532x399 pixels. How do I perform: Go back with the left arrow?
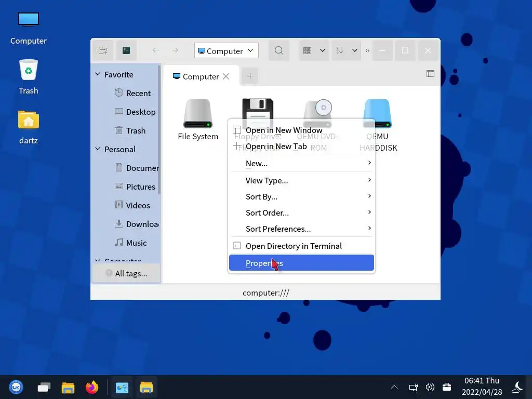click(x=156, y=50)
